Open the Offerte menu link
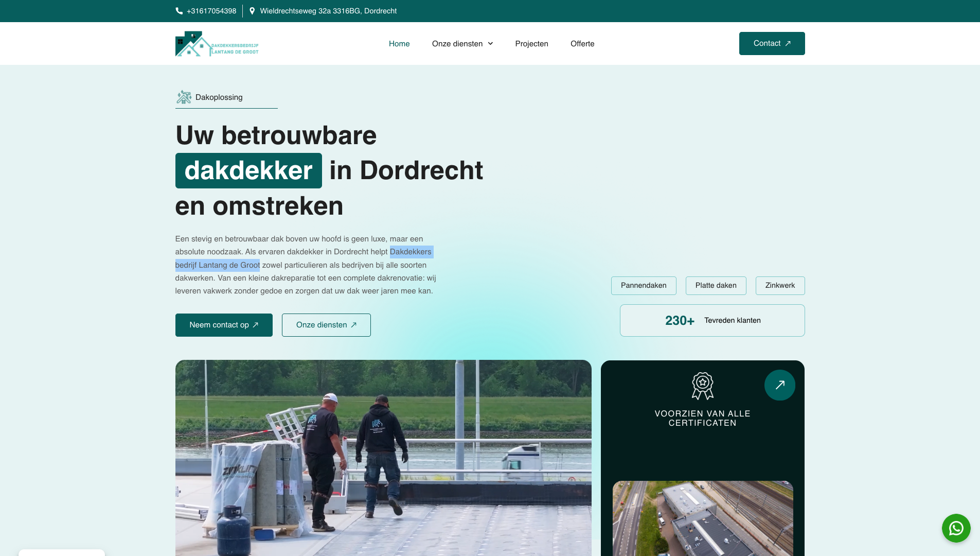Image resolution: width=980 pixels, height=556 pixels. pyautogui.click(x=582, y=44)
